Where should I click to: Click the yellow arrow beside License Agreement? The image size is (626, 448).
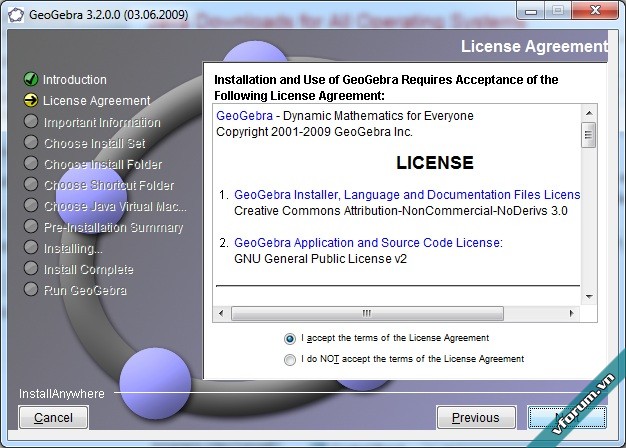pyautogui.click(x=31, y=100)
